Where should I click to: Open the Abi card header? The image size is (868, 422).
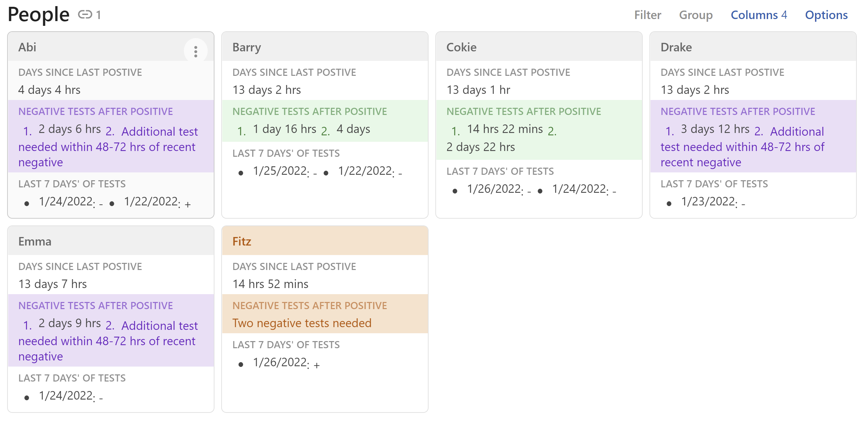coord(27,47)
